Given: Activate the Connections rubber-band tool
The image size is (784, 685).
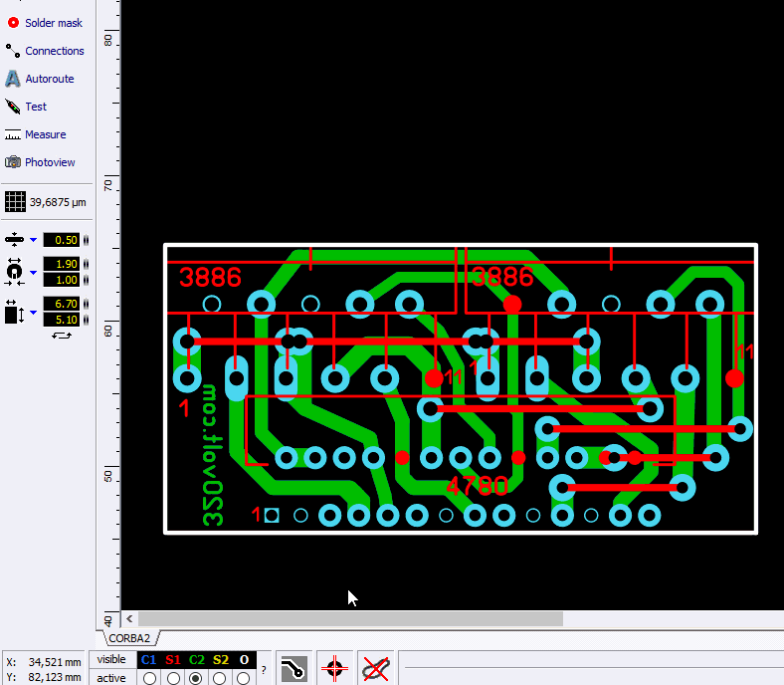Looking at the screenshot, I should [x=45, y=51].
